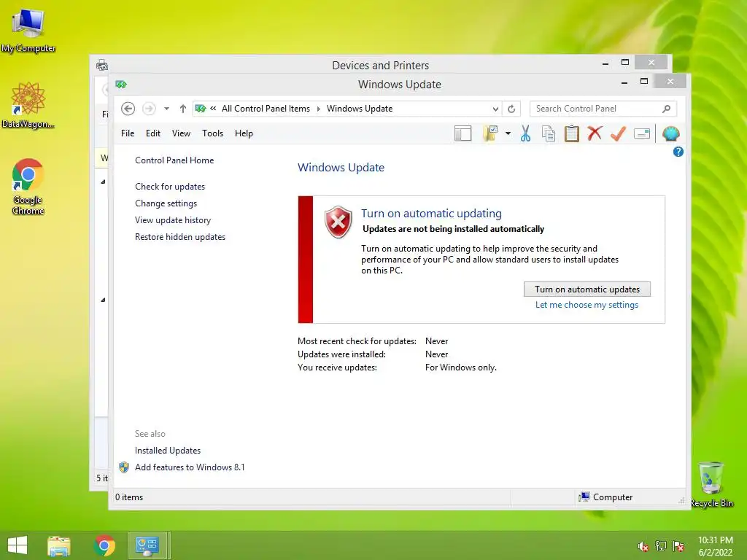Click Let me choose my settings
This screenshot has height=560, width=747.
(x=587, y=305)
